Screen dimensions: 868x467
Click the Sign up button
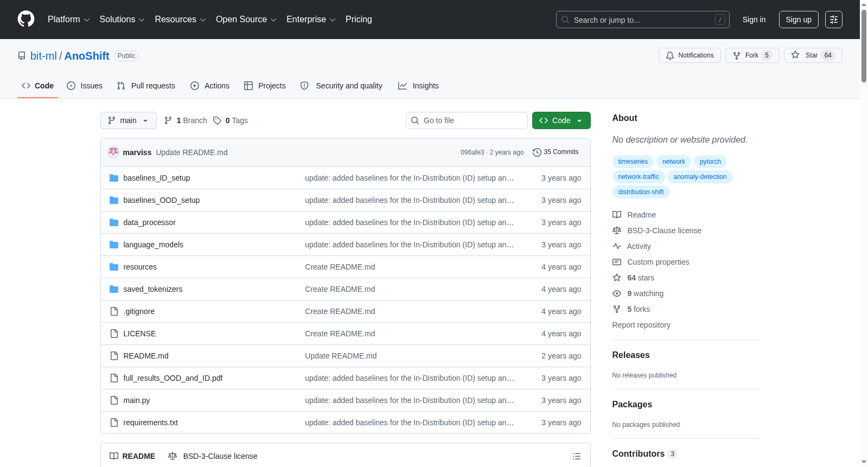(x=799, y=20)
